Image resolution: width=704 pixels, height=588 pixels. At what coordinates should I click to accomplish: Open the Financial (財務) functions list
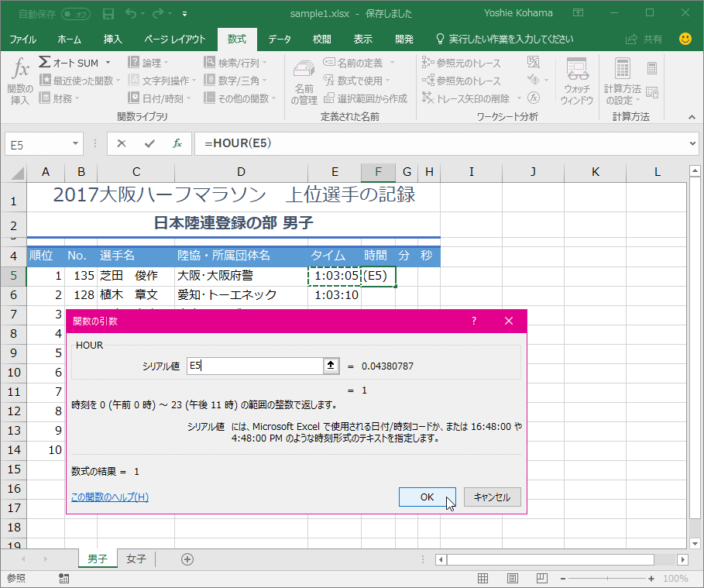click(x=59, y=98)
